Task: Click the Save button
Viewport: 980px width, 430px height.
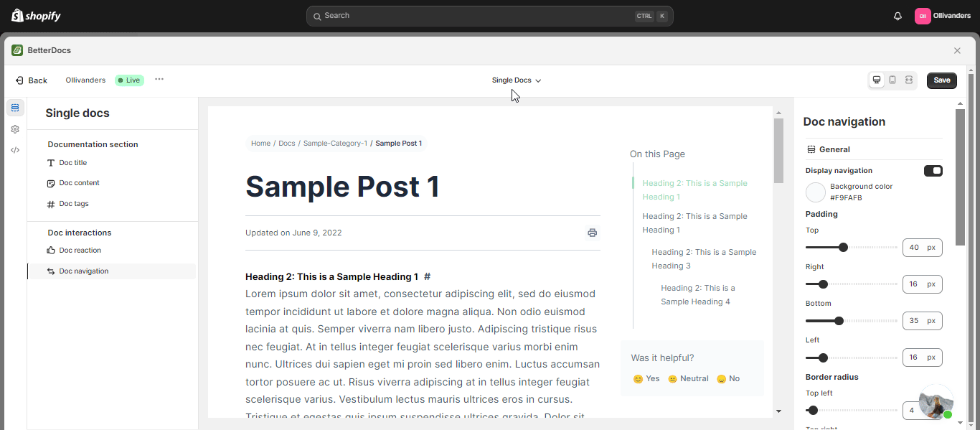Action: point(941,80)
